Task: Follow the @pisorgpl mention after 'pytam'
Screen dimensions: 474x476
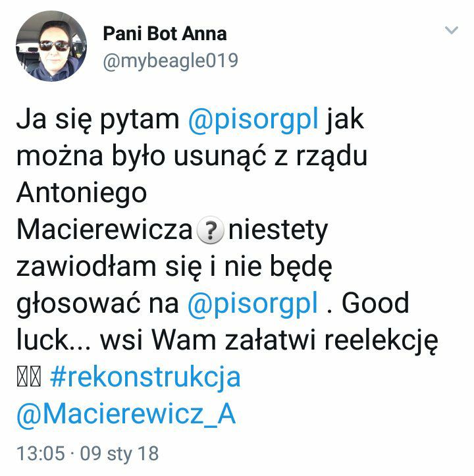Action: point(253,119)
